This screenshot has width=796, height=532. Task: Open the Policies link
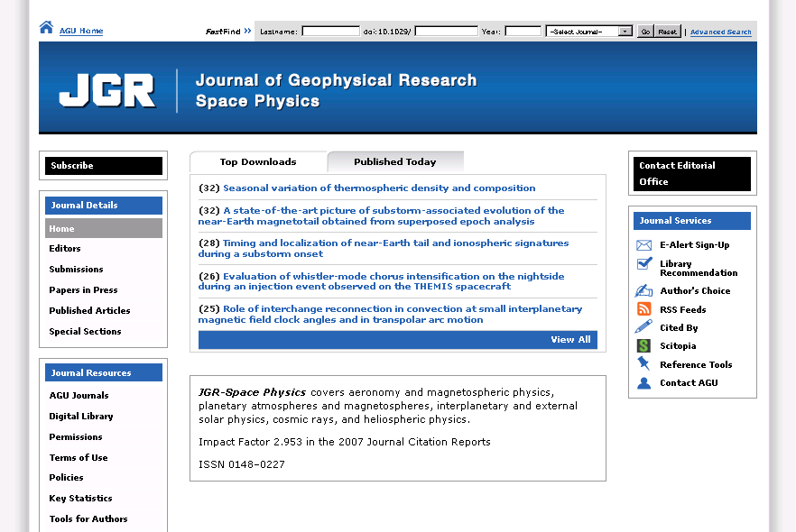(x=66, y=478)
